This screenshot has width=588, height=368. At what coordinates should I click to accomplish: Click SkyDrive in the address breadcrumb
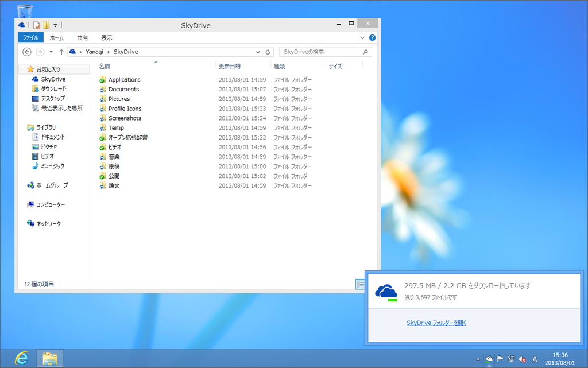click(x=126, y=52)
